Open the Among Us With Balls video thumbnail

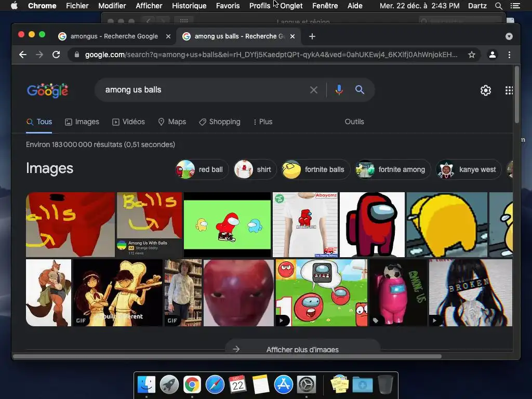coord(149,224)
